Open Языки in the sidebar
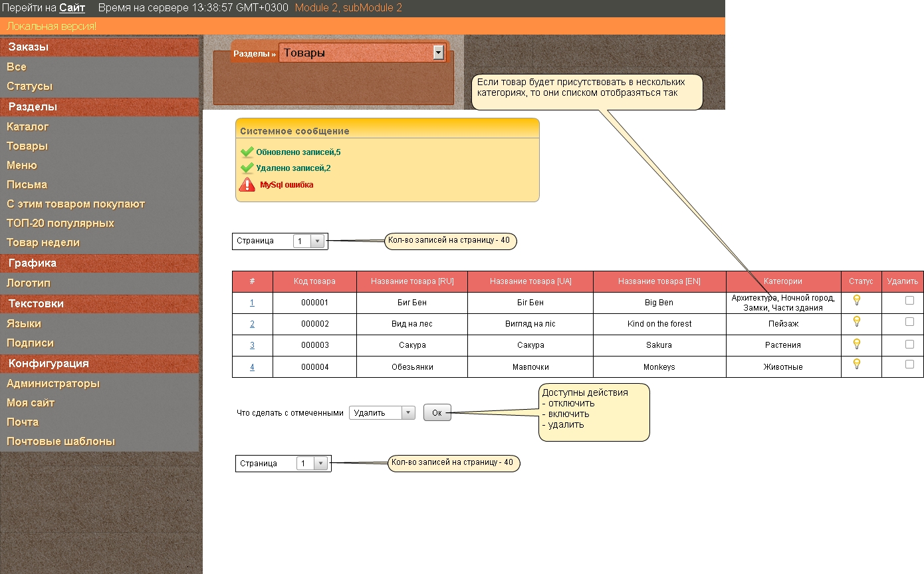The width and height of the screenshot is (924, 574). (x=24, y=323)
